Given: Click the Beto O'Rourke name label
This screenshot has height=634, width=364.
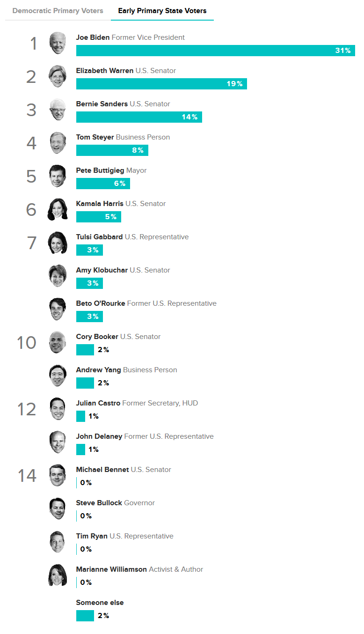Looking at the screenshot, I should point(101,303).
